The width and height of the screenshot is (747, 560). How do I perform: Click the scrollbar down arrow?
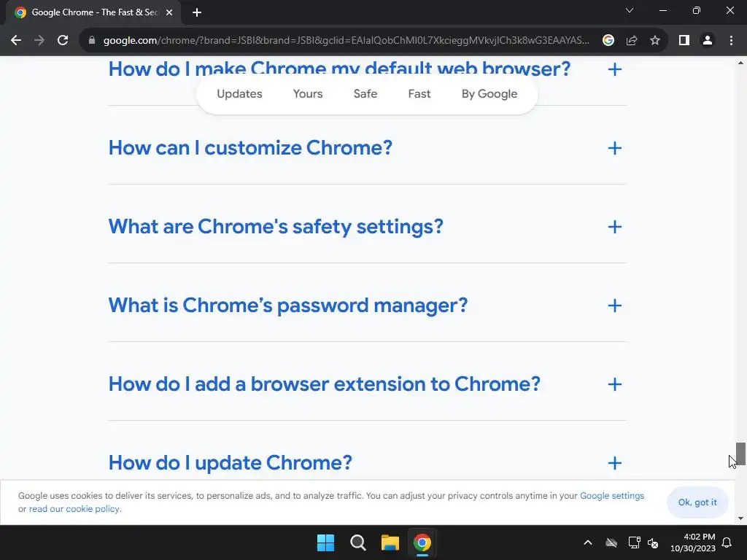click(x=740, y=518)
